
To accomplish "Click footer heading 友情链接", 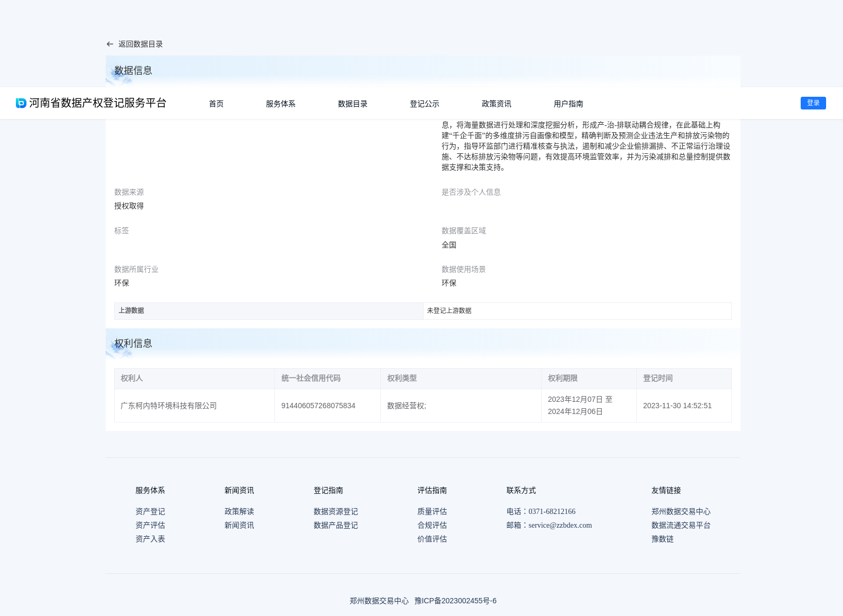I will click(666, 490).
